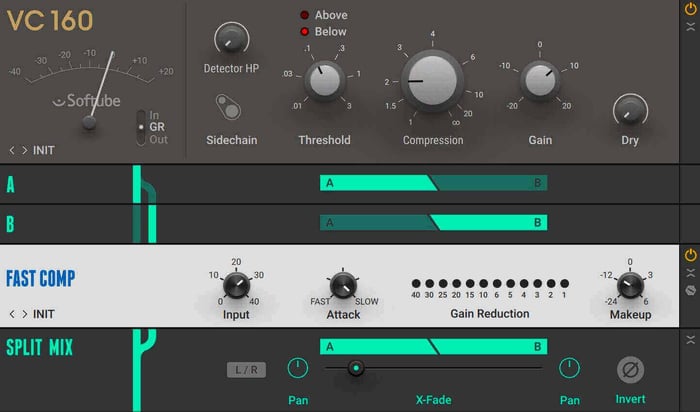Click the large Compression ratio knob
The height and width of the screenshot is (412, 700).
pyautogui.click(x=433, y=81)
